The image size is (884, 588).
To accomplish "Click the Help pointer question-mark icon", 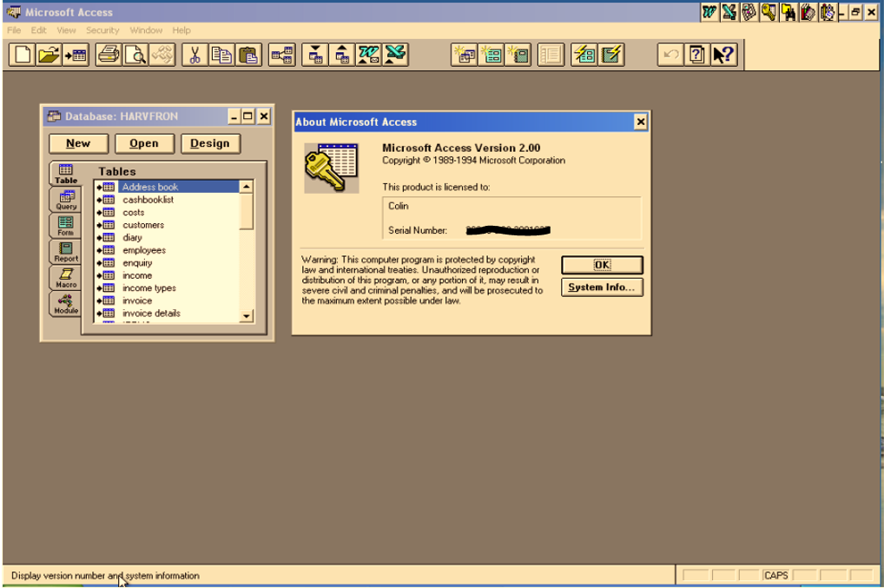I will point(724,55).
